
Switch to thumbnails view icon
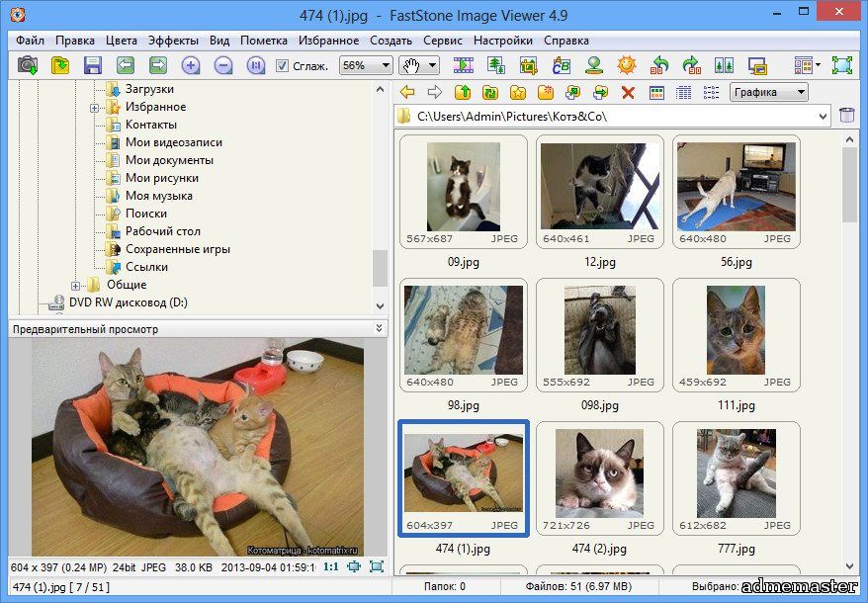(656, 93)
